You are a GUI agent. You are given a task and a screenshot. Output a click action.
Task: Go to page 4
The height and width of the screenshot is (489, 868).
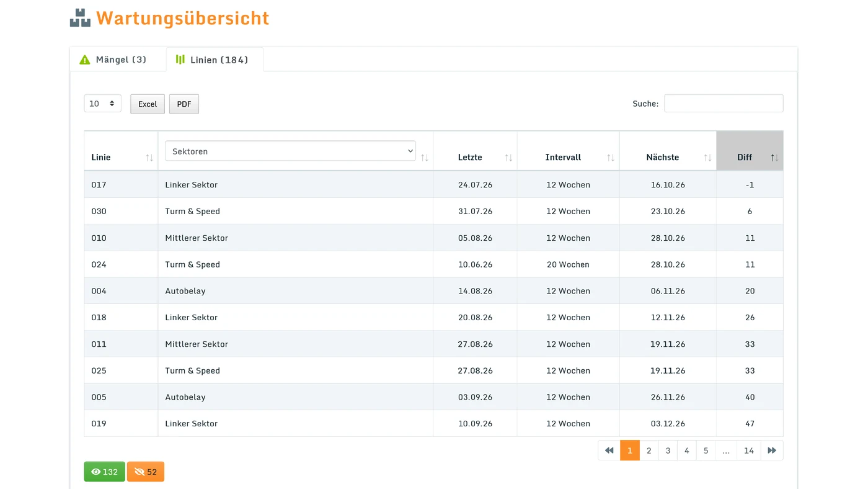click(x=687, y=451)
